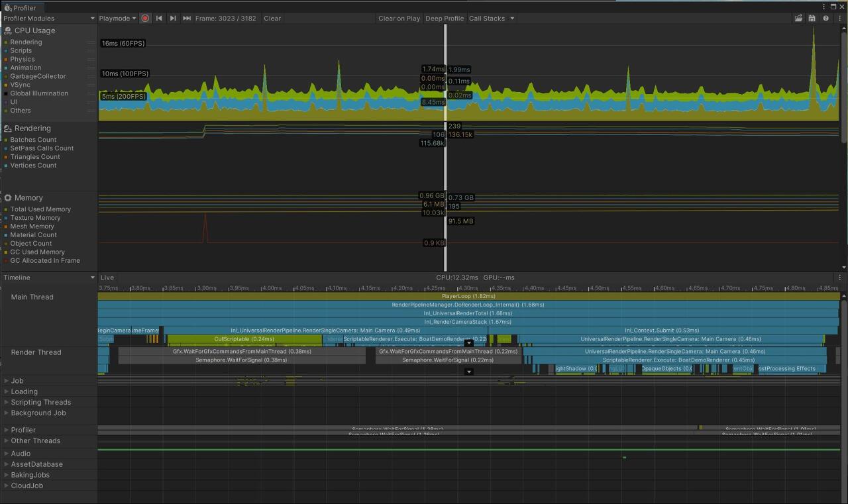Screen dimensions: 848x504
Task: Open the Timeline panel options dots
Action: tap(839, 277)
